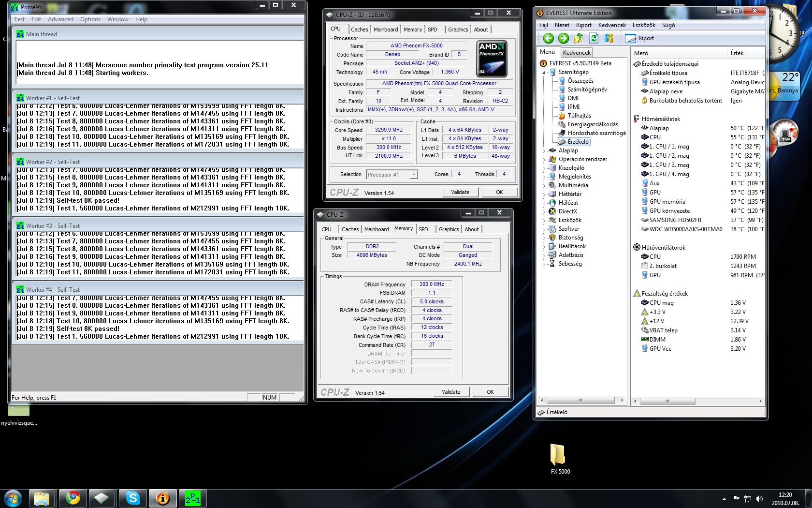Switch to Mainboard tab in CPU-Z ID window

click(386, 30)
